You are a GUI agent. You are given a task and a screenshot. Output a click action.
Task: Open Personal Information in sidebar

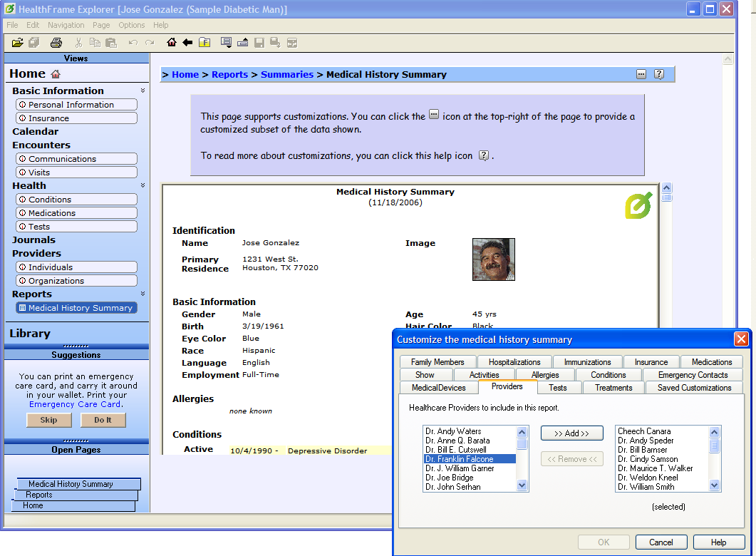77,105
